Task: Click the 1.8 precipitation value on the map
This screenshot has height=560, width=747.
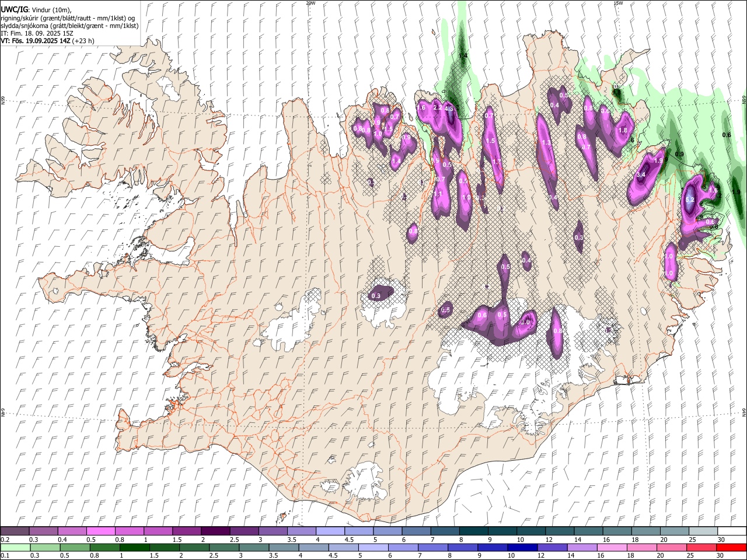Action: [623, 131]
